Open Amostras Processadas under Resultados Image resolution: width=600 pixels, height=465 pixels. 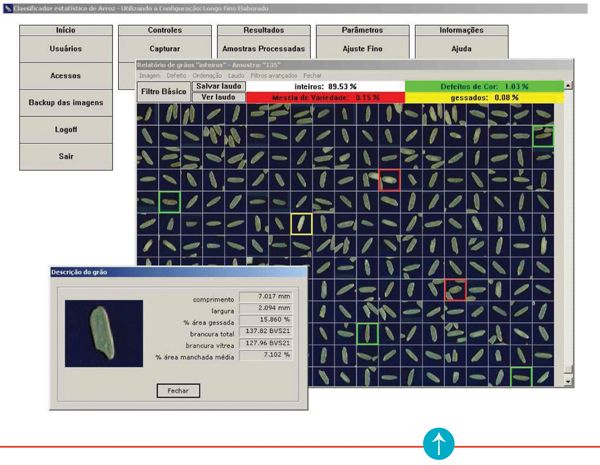[x=263, y=48]
